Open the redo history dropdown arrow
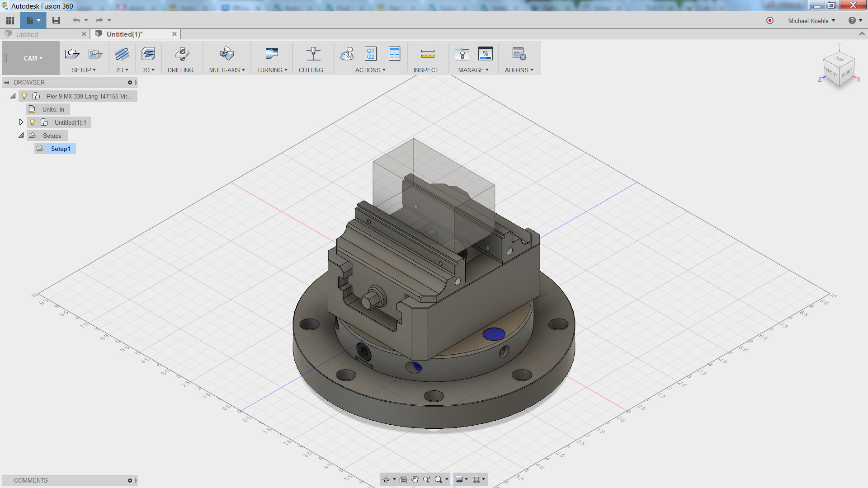The height and width of the screenshot is (488, 868). tap(109, 20)
